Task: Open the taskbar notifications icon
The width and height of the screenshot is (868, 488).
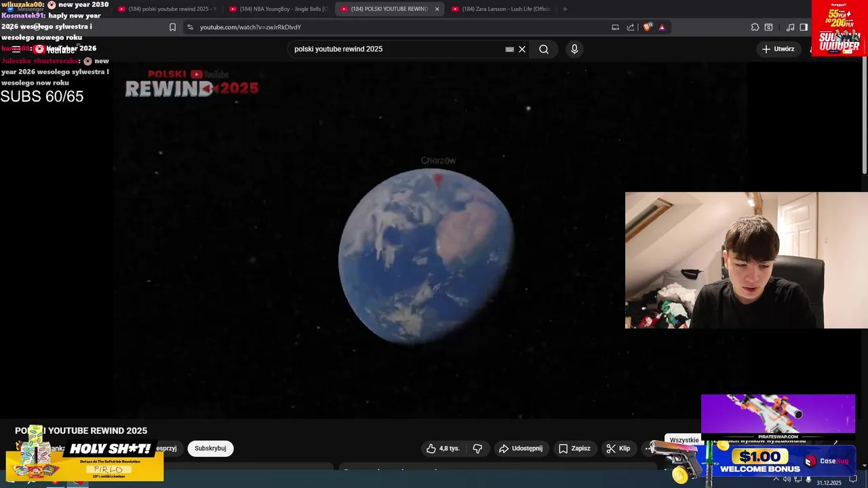Action: [x=853, y=480]
